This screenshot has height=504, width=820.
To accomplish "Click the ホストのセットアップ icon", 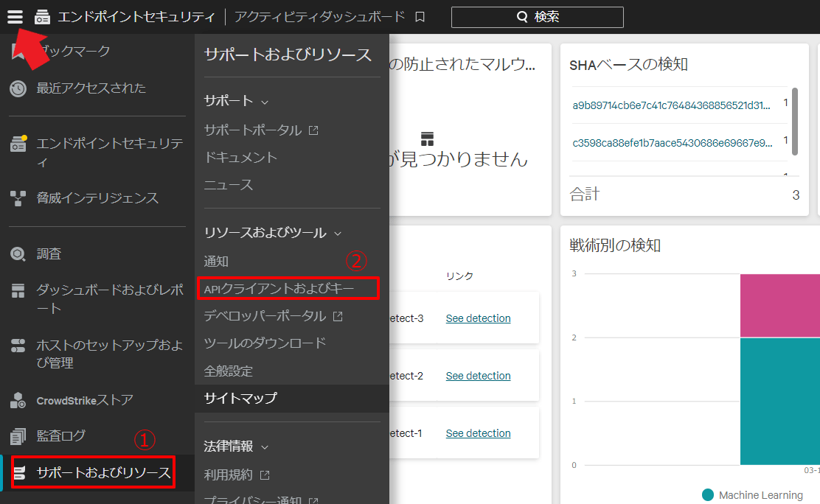I will (18, 346).
